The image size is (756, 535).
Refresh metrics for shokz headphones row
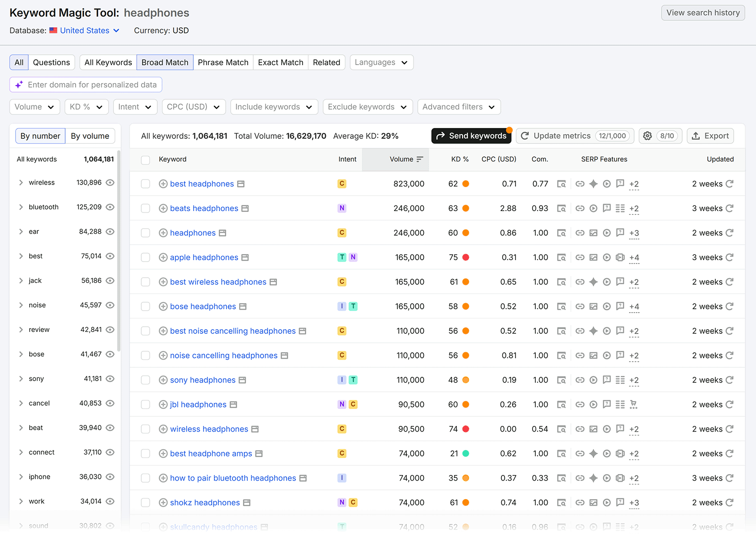(x=730, y=503)
